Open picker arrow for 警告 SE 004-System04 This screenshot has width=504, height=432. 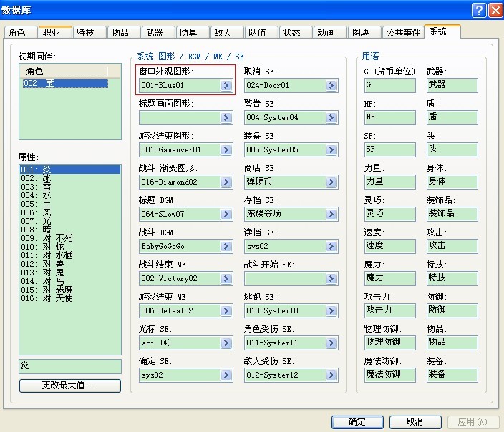331,117
